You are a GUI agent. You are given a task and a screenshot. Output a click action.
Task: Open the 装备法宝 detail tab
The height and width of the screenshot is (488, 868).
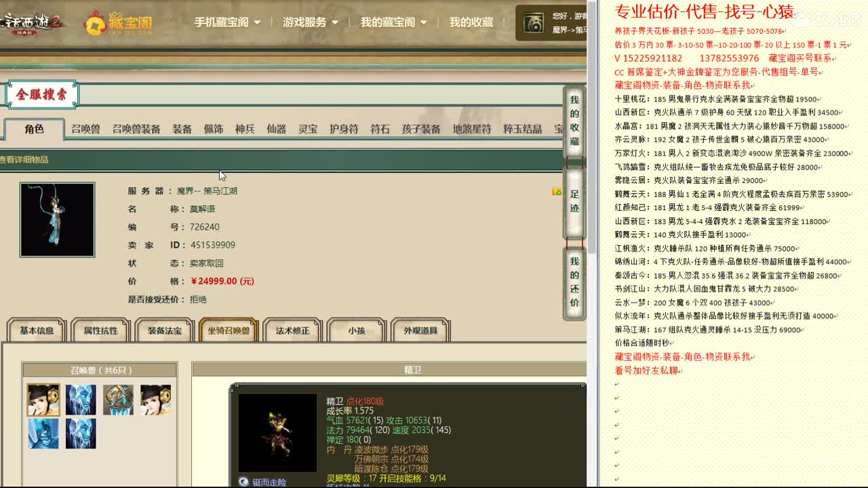[165, 331]
